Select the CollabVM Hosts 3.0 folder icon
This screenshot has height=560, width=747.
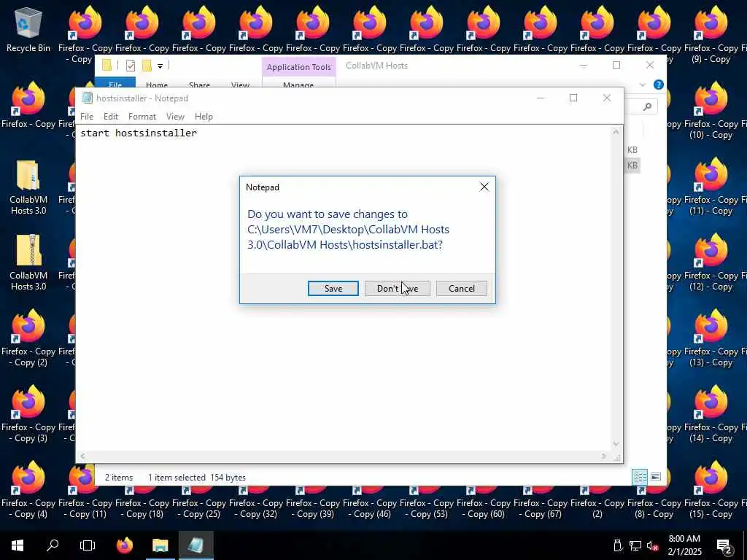tap(28, 187)
